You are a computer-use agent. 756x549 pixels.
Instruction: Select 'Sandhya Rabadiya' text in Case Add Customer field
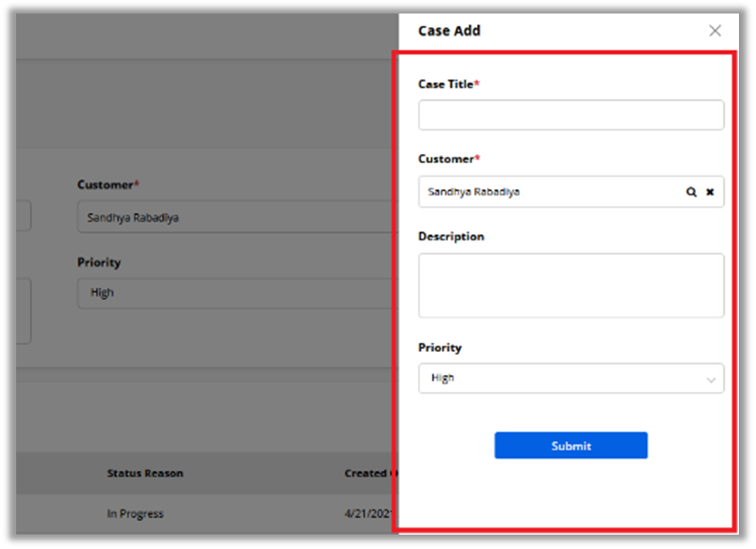(473, 192)
